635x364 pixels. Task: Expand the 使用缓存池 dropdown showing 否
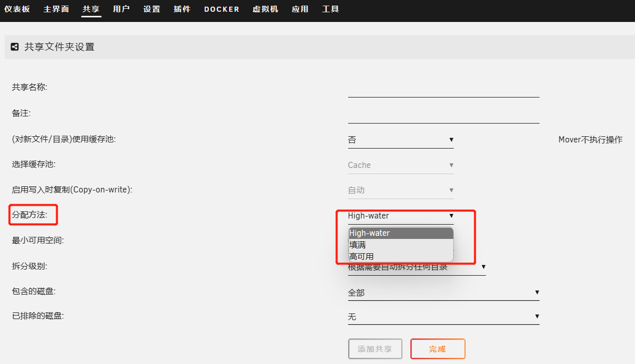pyautogui.click(x=400, y=140)
